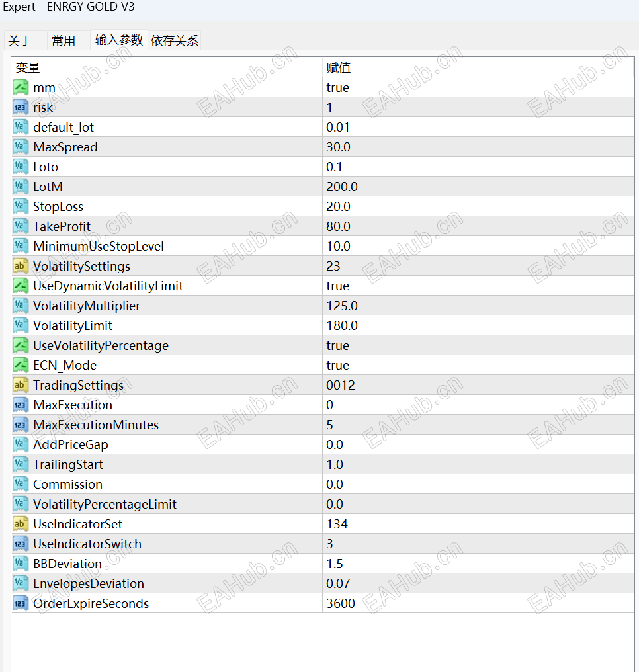Click the double icon beside LotM
The height and width of the screenshot is (672, 639).
(20, 187)
